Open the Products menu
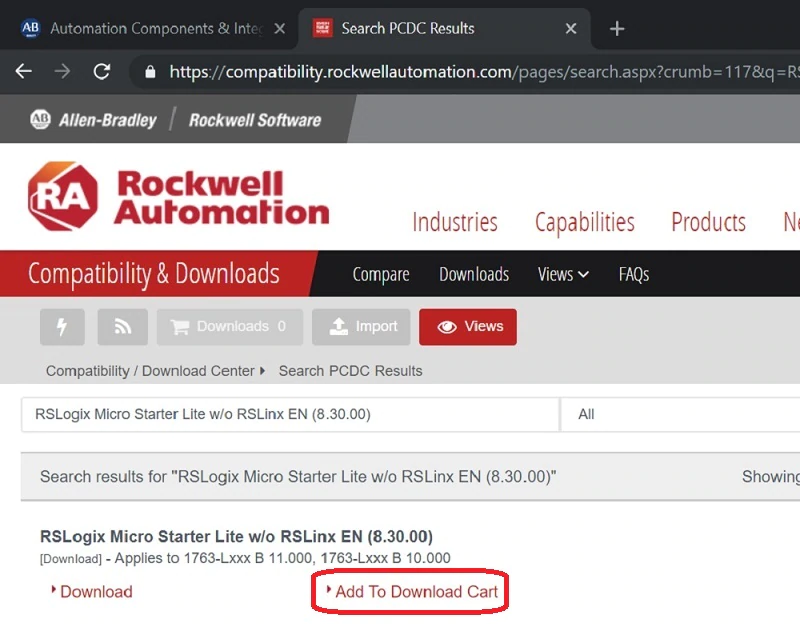 [708, 222]
